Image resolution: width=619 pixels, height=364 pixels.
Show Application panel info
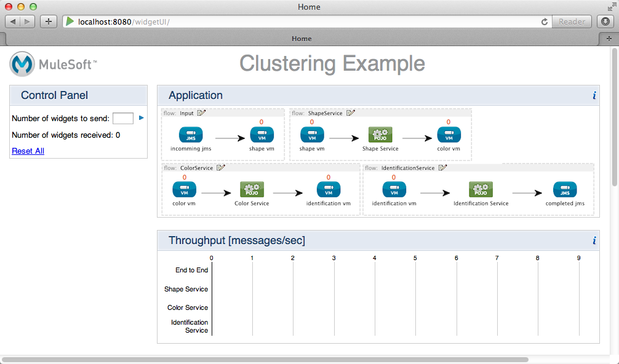pos(594,96)
